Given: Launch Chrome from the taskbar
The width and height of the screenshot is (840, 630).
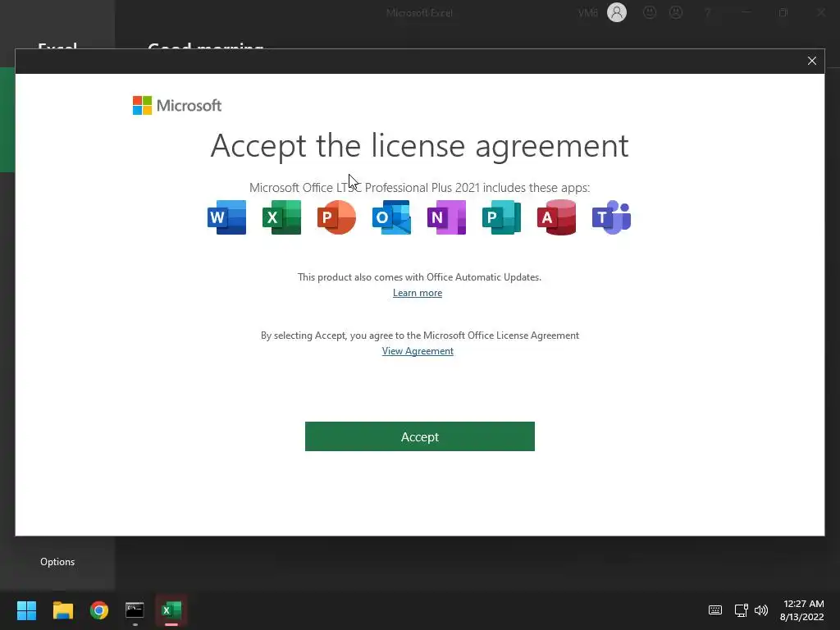Looking at the screenshot, I should 98,610.
